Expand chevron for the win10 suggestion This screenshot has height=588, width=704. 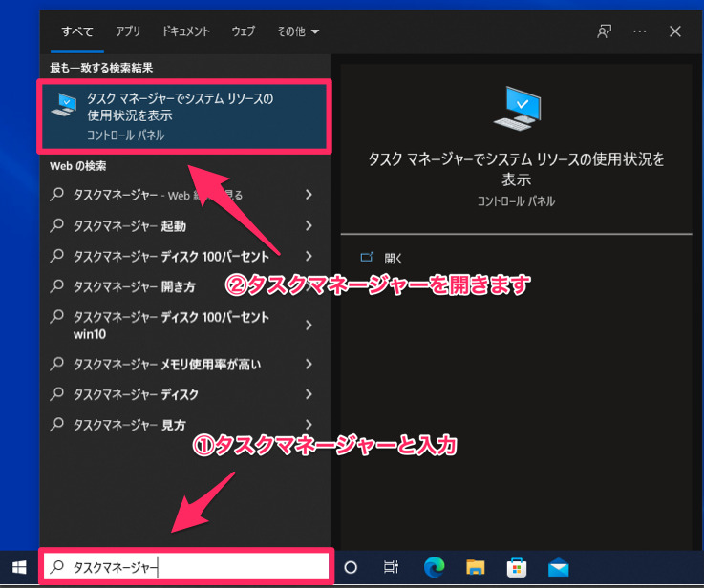309,325
